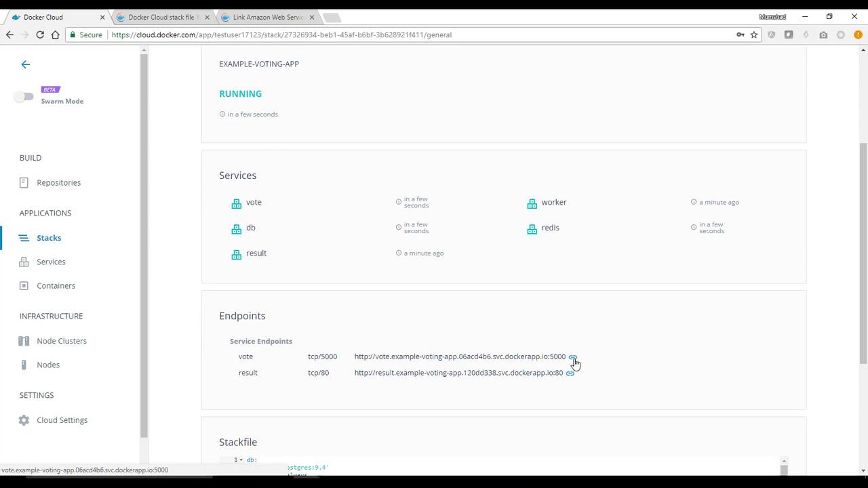Click the vote service icon
The width and height of the screenshot is (868, 488).
click(236, 203)
